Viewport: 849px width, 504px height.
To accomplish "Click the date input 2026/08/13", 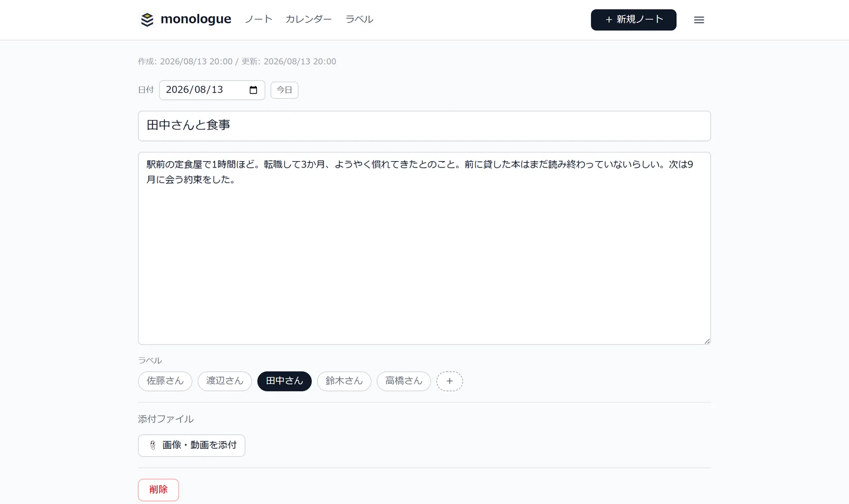I will coord(212,90).
